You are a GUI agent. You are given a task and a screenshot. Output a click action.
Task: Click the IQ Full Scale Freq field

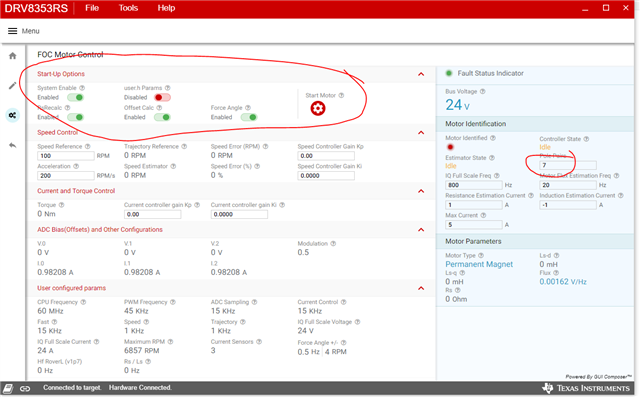(473, 185)
